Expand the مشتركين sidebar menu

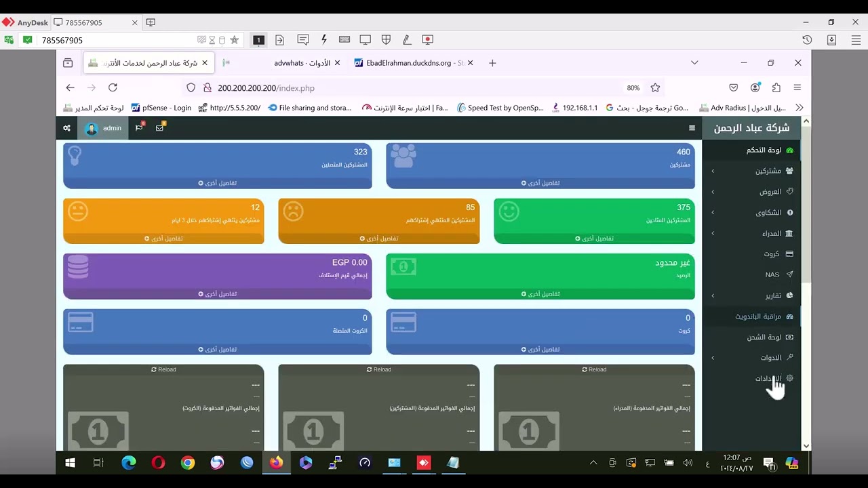point(751,171)
